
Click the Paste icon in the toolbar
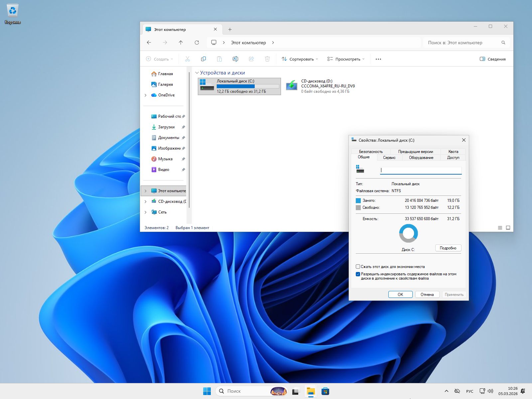coord(219,59)
